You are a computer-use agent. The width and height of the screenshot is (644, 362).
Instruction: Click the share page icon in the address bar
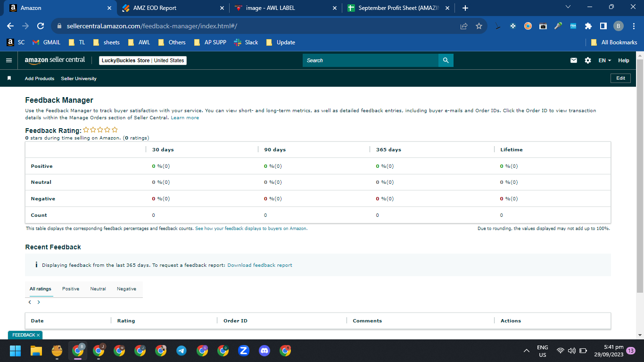(464, 26)
